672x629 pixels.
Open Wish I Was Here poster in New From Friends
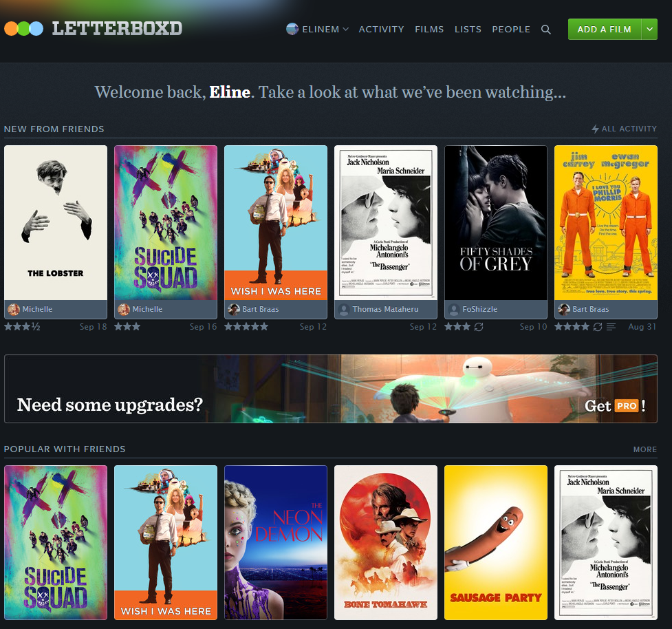click(x=276, y=222)
